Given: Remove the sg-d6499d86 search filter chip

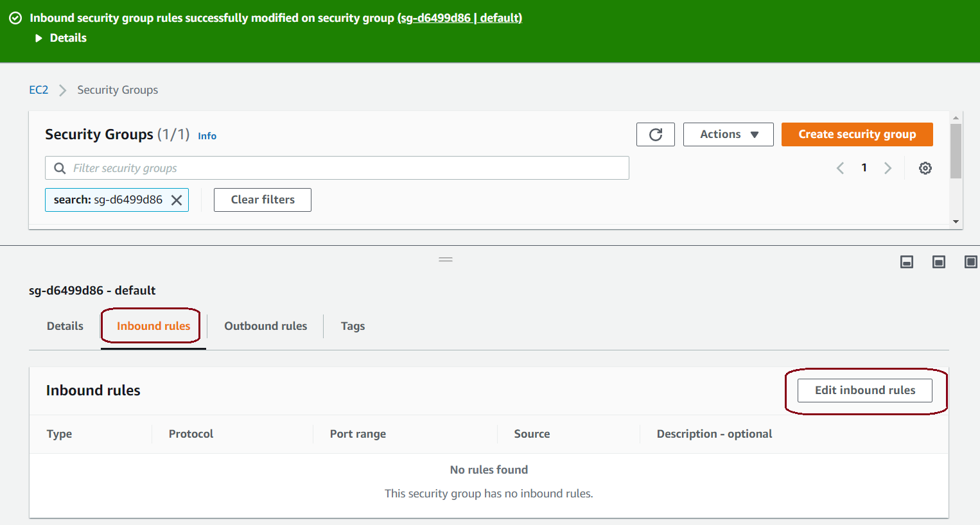Looking at the screenshot, I should coord(177,200).
